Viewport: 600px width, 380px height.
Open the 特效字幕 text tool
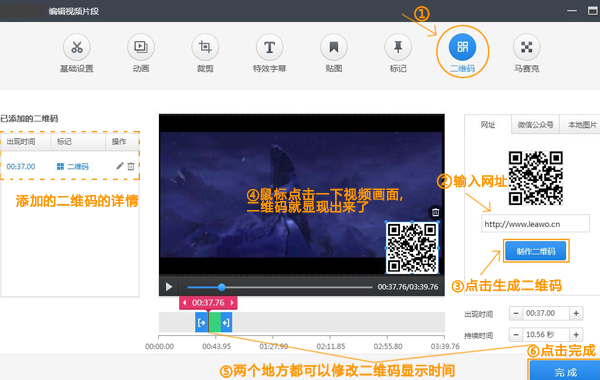tap(269, 47)
